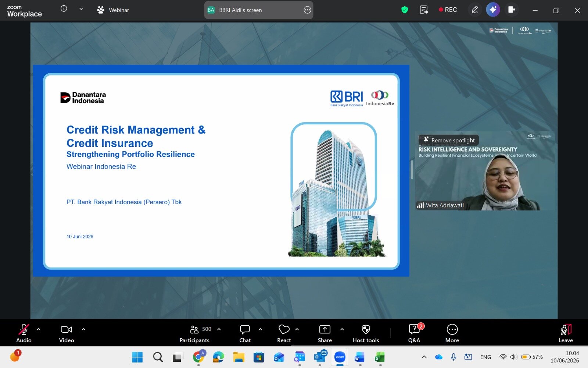Leave the webinar

[x=566, y=333]
